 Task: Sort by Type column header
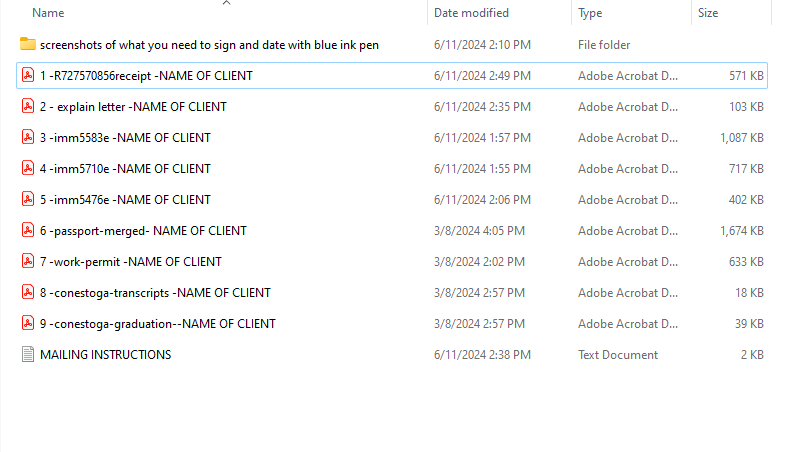pyautogui.click(x=590, y=13)
